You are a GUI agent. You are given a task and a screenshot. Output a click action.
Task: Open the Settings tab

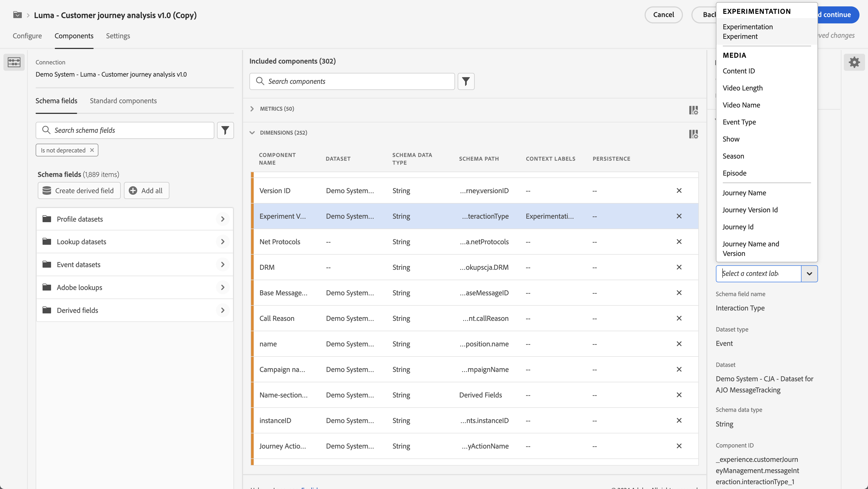118,36
